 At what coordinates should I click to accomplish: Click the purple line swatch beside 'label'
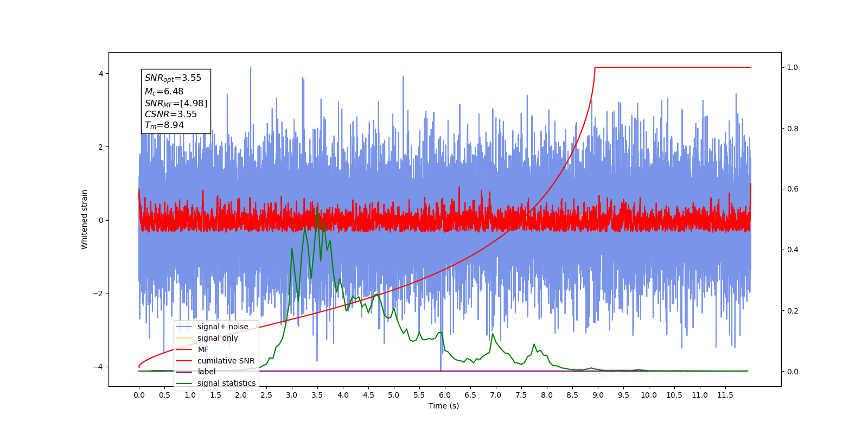(184, 372)
